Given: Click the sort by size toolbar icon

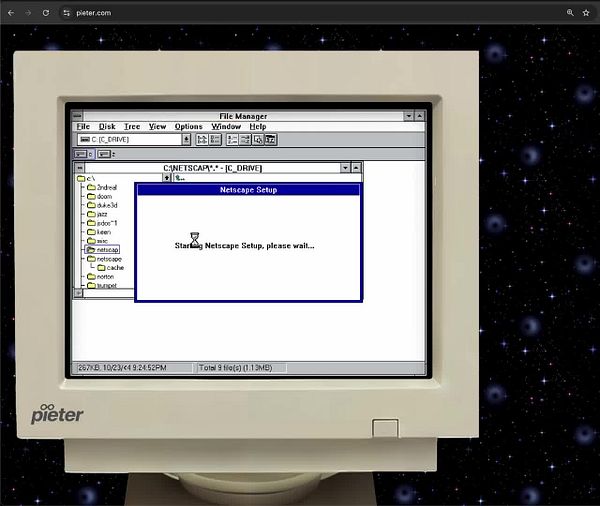Looking at the screenshot, I should click(258, 140).
